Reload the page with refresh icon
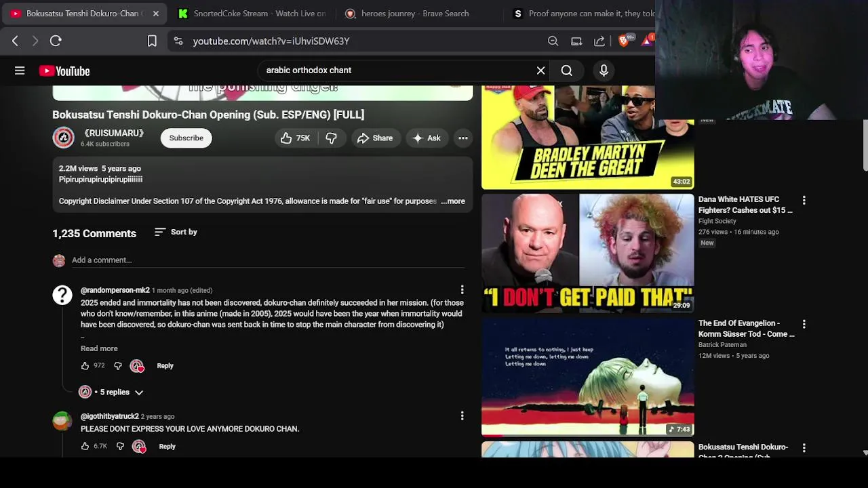 click(56, 41)
